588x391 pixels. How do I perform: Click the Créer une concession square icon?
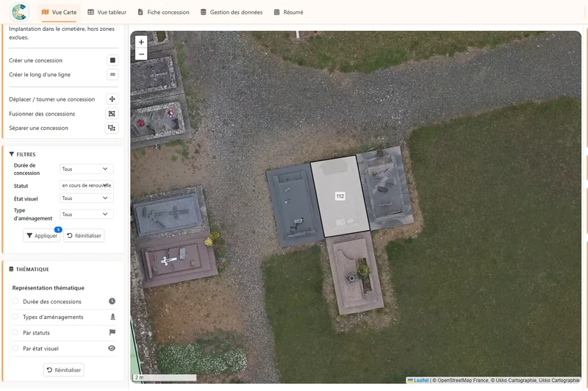112,60
